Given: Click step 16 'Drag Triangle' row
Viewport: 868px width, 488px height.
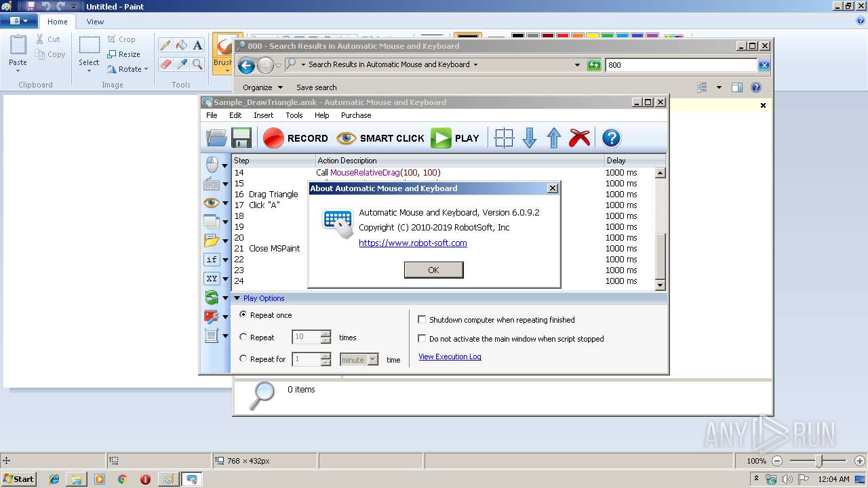Looking at the screenshot, I should tap(443, 194).
